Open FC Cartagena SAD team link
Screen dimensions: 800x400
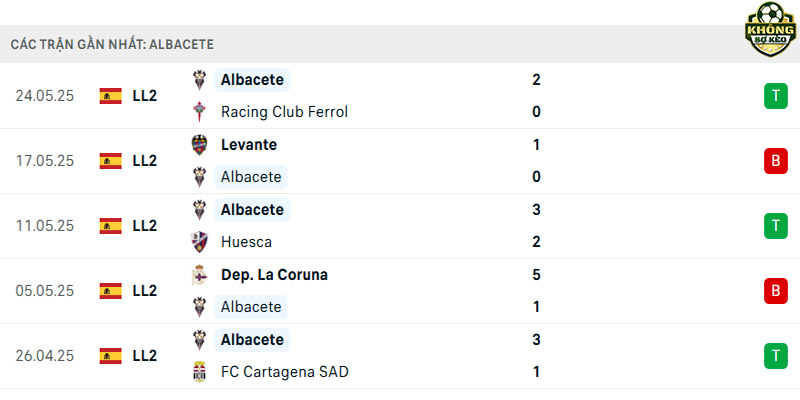click(285, 371)
